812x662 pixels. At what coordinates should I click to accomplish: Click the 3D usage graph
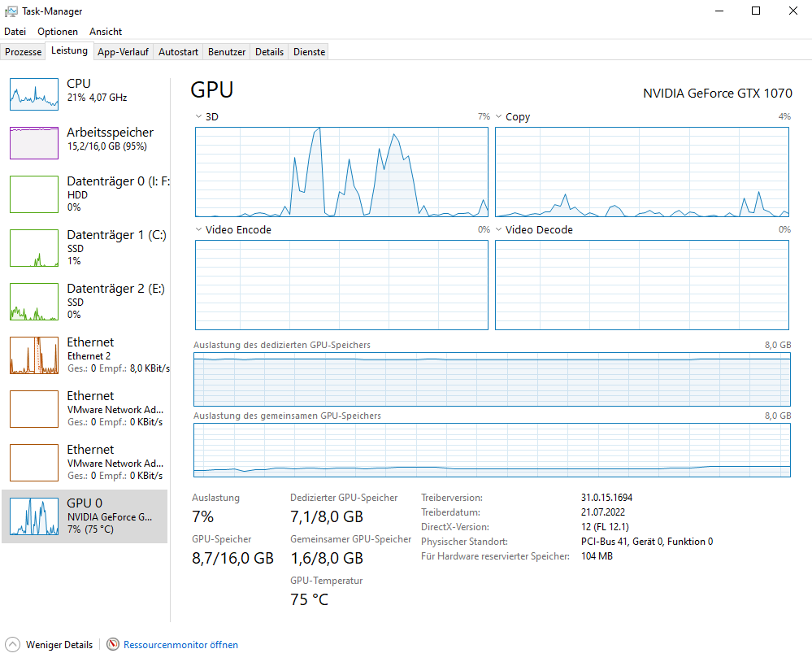tap(341, 172)
